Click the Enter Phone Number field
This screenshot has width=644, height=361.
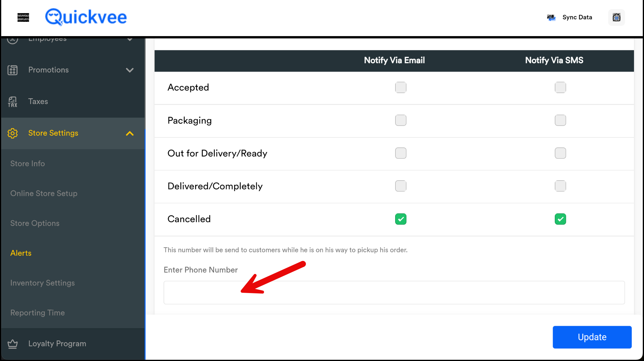coord(394,292)
